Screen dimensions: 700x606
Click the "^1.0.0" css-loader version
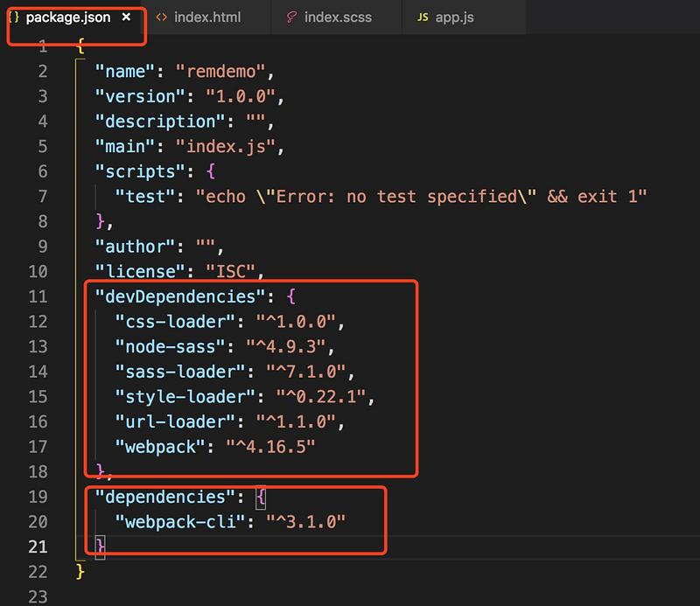296,321
